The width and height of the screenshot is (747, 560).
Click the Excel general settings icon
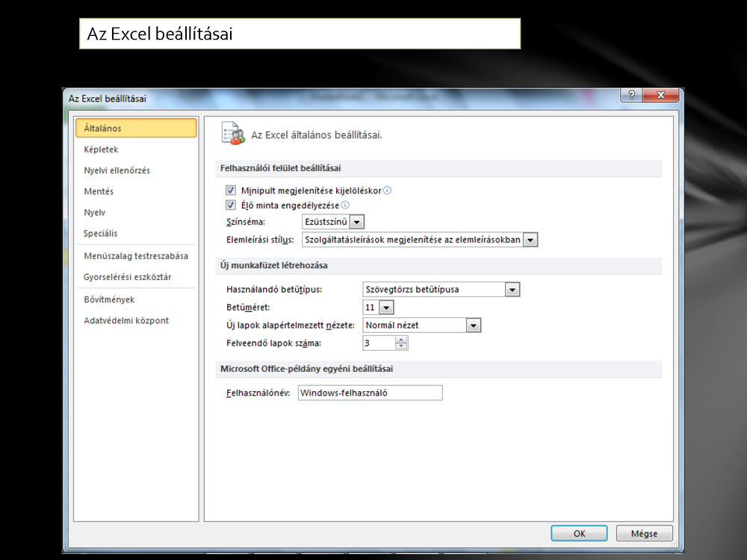click(x=233, y=134)
